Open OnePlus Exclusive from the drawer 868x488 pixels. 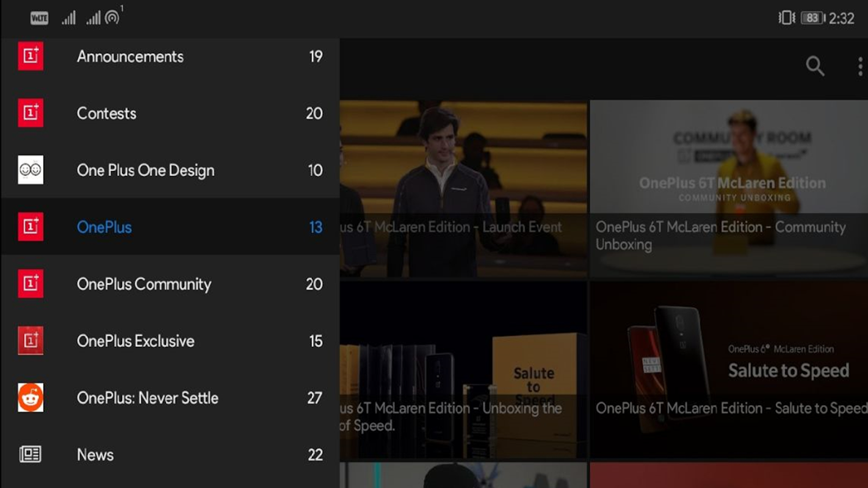170,340
